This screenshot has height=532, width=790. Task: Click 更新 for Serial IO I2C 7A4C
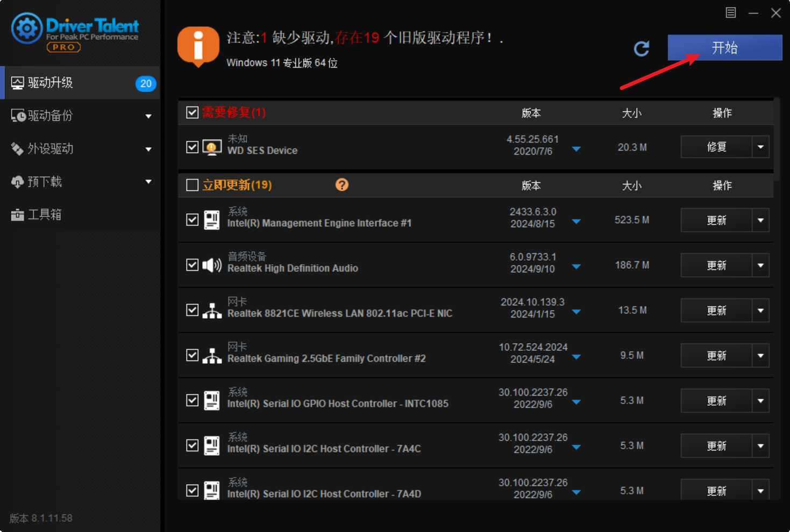pos(716,445)
